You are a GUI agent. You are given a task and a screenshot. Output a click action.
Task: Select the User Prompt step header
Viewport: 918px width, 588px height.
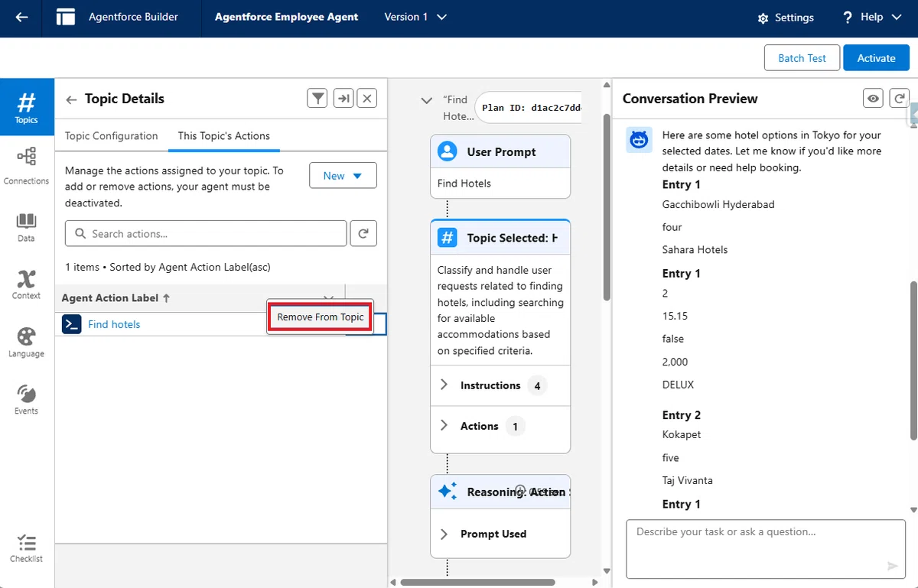click(500, 151)
